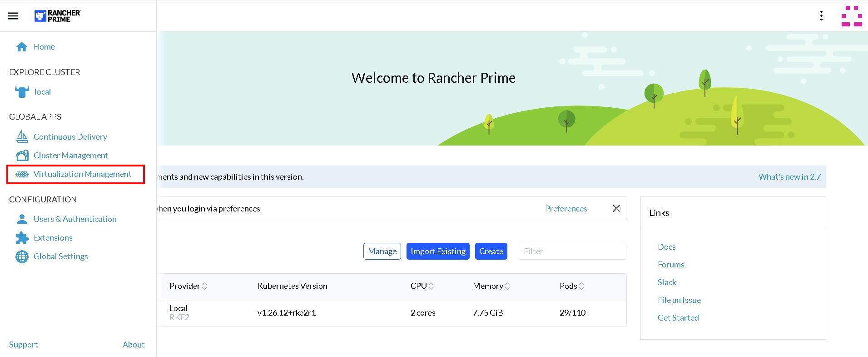
Task: Open the Forums link
Action: (671, 265)
